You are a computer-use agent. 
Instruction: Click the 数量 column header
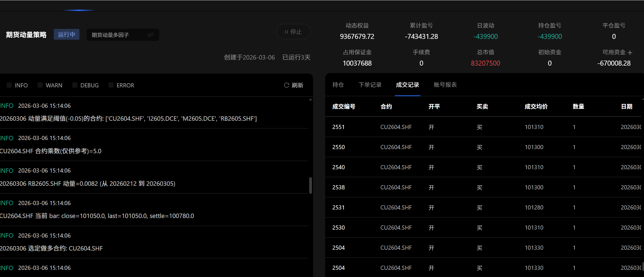click(578, 106)
